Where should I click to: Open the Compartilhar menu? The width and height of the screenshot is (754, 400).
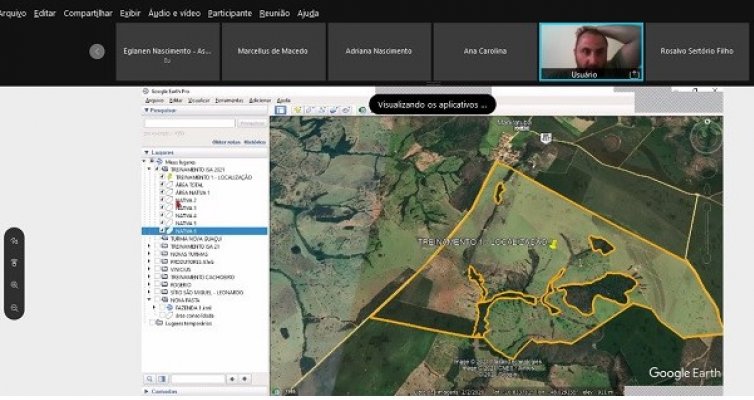[x=88, y=13]
